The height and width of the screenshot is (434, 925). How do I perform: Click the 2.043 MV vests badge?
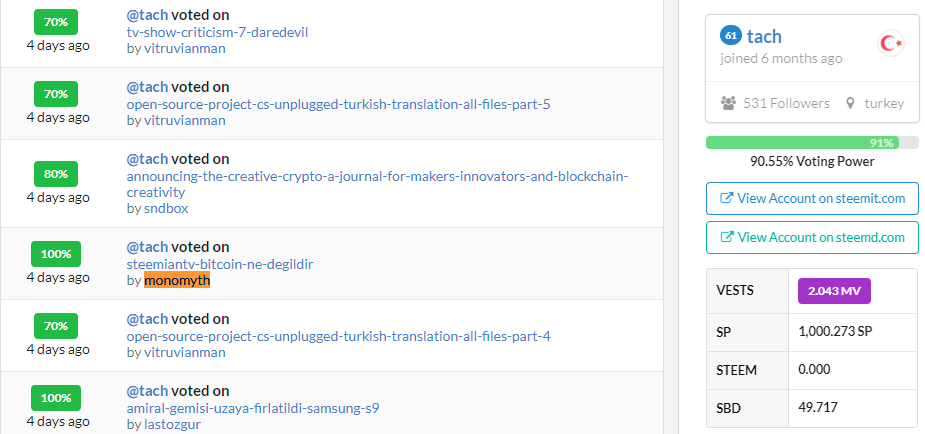834,291
